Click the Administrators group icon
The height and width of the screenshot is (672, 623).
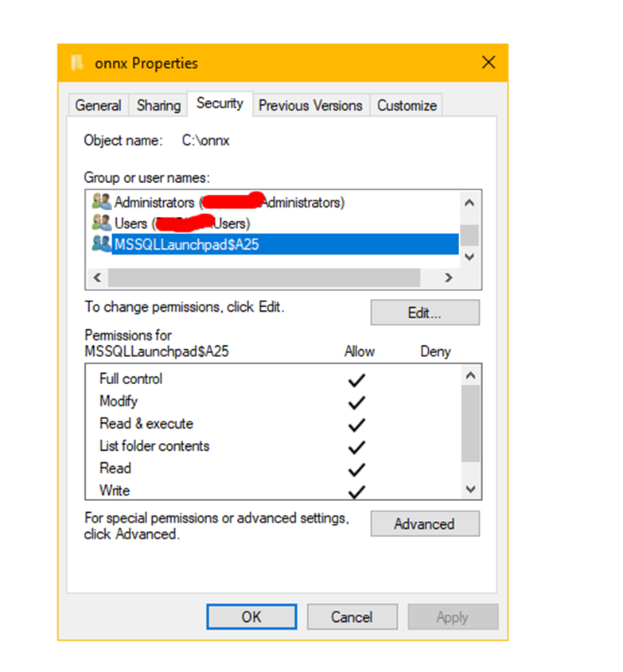pos(102,201)
